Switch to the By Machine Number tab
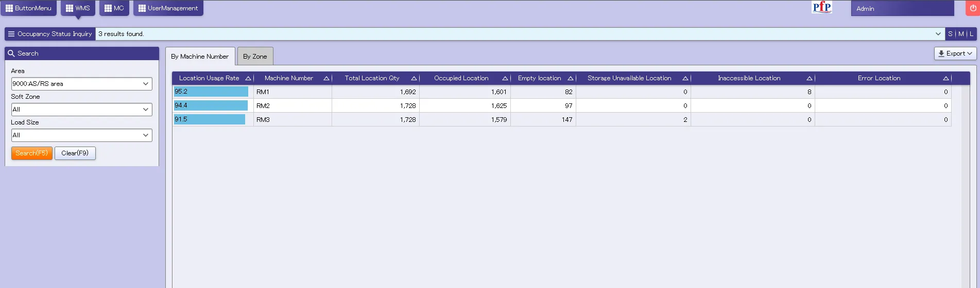The width and height of the screenshot is (980, 288). pos(200,57)
